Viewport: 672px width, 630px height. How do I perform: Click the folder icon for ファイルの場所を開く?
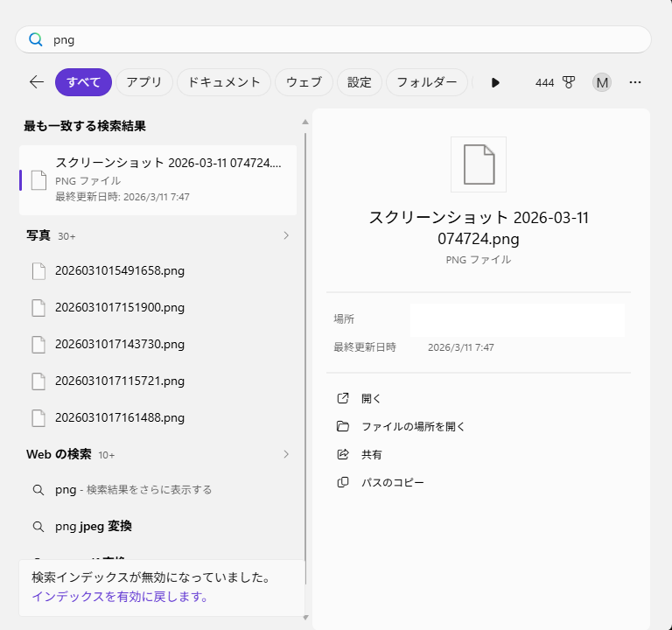(x=343, y=426)
